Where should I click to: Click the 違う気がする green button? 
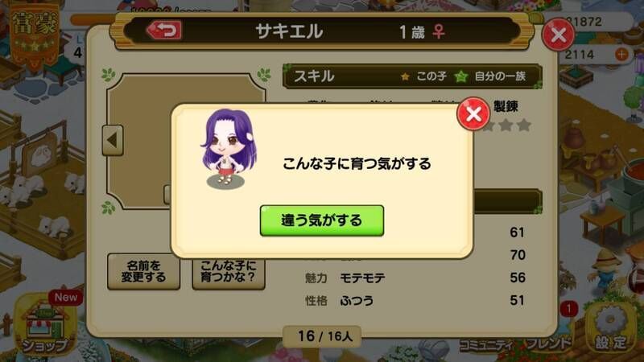(322, 220)
